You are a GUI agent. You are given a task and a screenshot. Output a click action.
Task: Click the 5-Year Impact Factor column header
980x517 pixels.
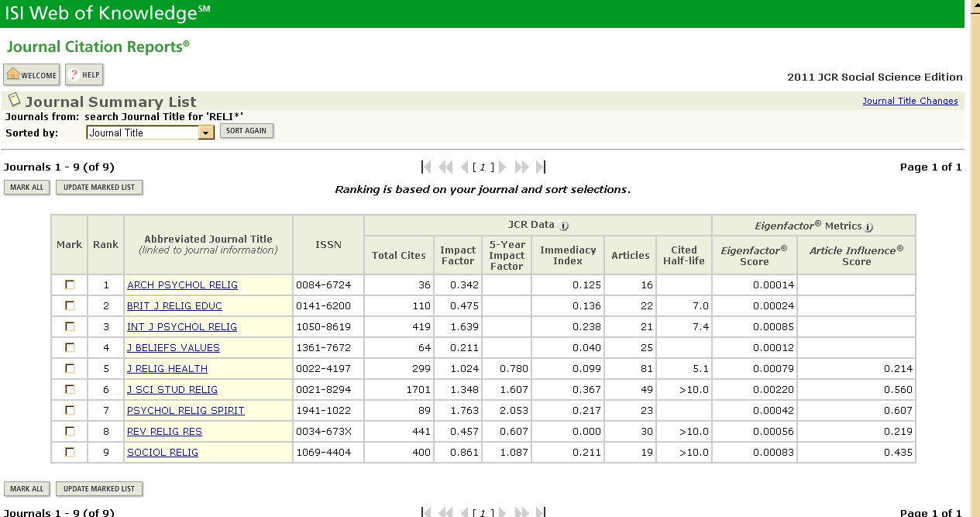click(x=507, y=256)
